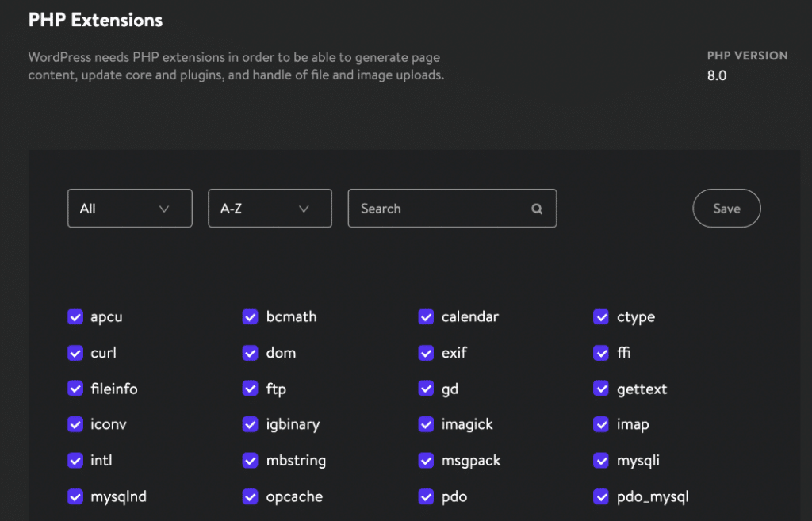Screen dimensions: 812x521
Task: Click the search magnifier icon
Action: coord(537,208)
